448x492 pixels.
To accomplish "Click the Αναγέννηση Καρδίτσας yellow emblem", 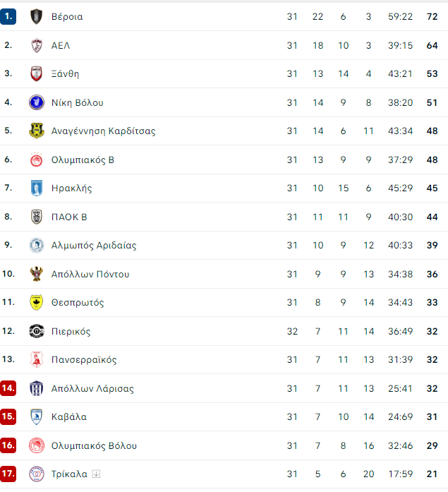I will (x=37, y=131).
